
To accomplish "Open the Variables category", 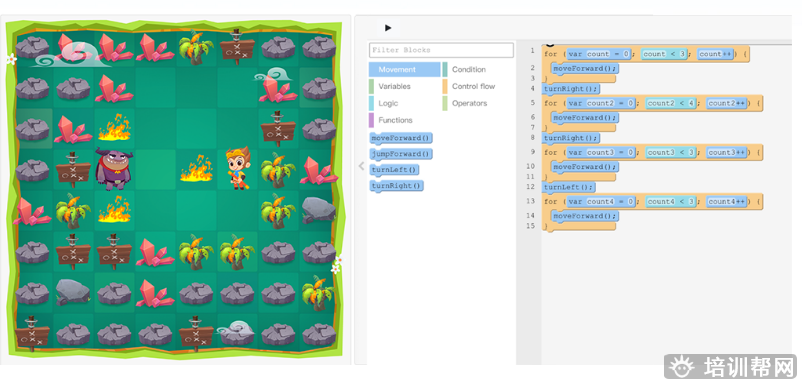I will coord(394,86).
